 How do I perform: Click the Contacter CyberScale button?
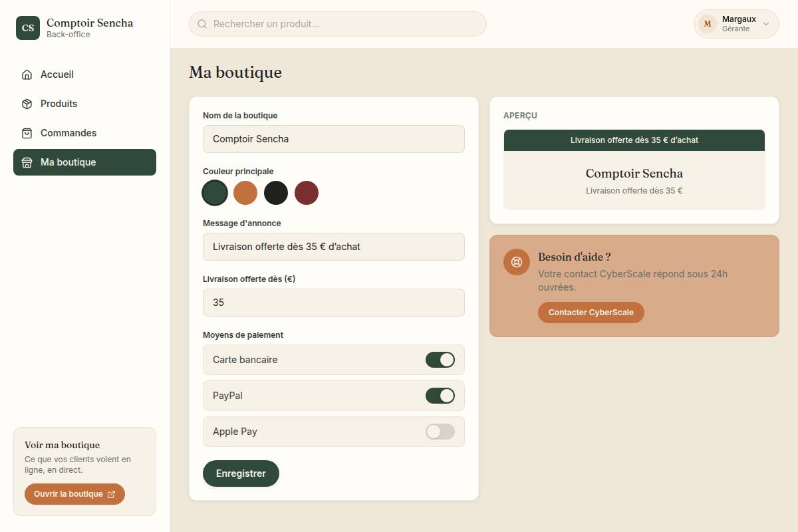591,313
